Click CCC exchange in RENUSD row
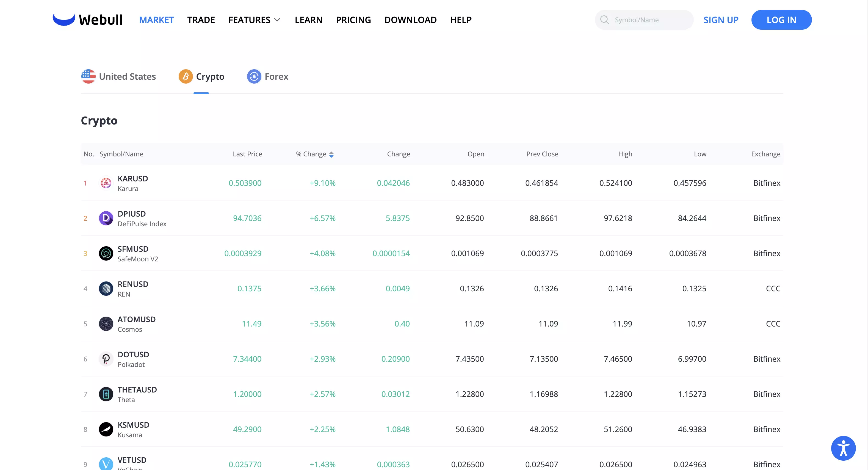Image resolution: width=868 pixels, height=470 pixels. tap(773, 289)
